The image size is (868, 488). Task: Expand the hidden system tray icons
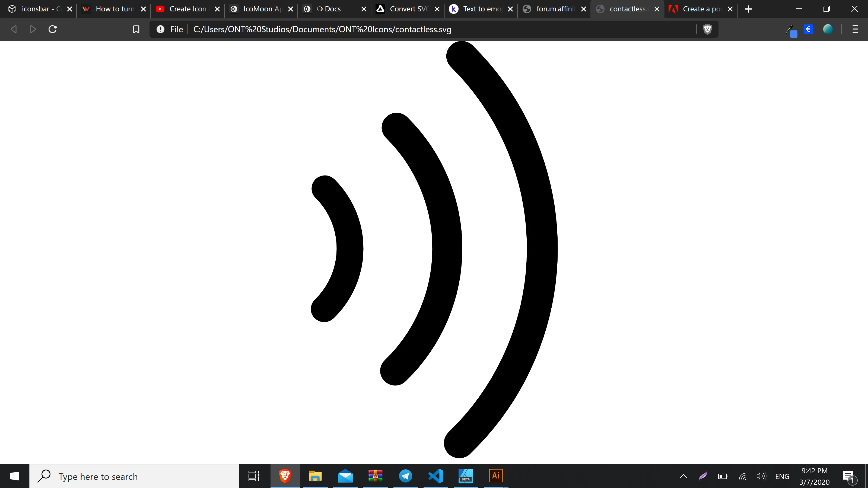(x=683, y=476)
